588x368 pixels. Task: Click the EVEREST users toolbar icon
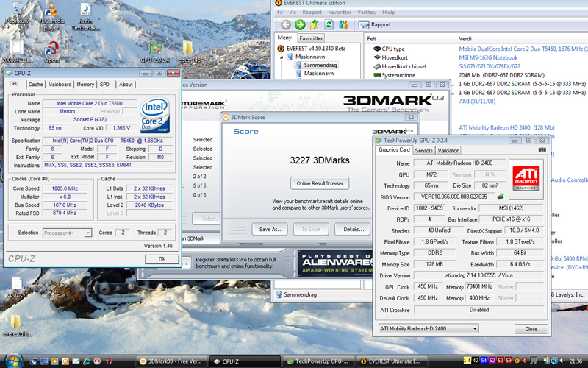(343, 25)
